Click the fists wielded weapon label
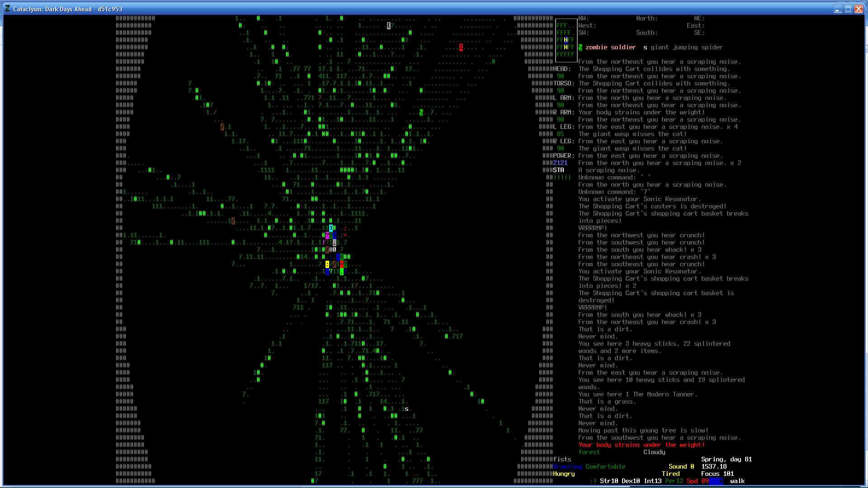This screenshot has width=868, height=488. pyautogui.click(x=562, y=460)
